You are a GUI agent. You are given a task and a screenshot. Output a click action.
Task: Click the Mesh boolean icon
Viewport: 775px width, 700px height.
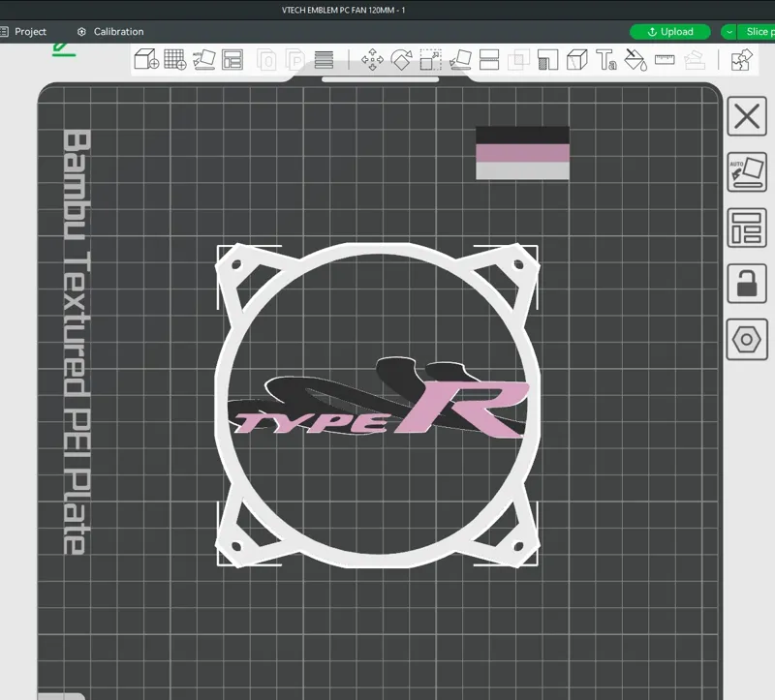click(x=518, y=60)
